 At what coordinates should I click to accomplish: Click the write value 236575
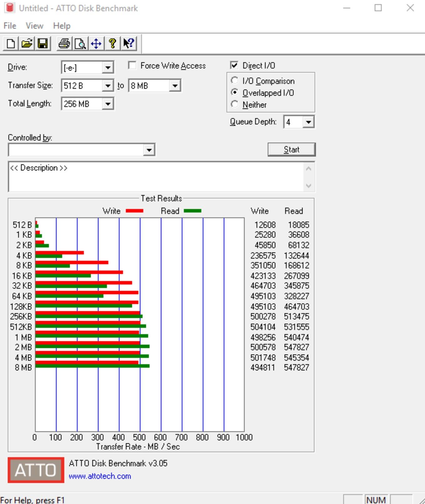click(263, 256)
